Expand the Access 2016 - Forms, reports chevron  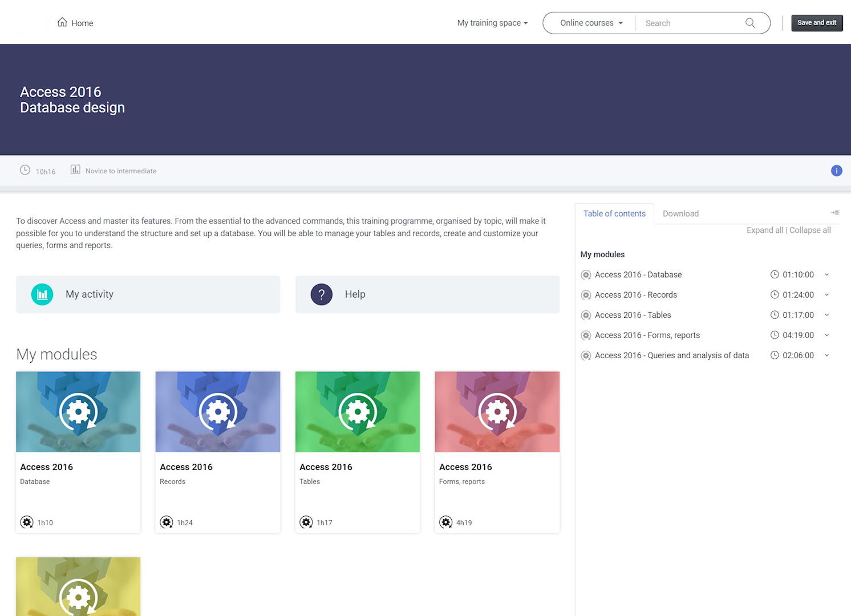pos(826,335)
